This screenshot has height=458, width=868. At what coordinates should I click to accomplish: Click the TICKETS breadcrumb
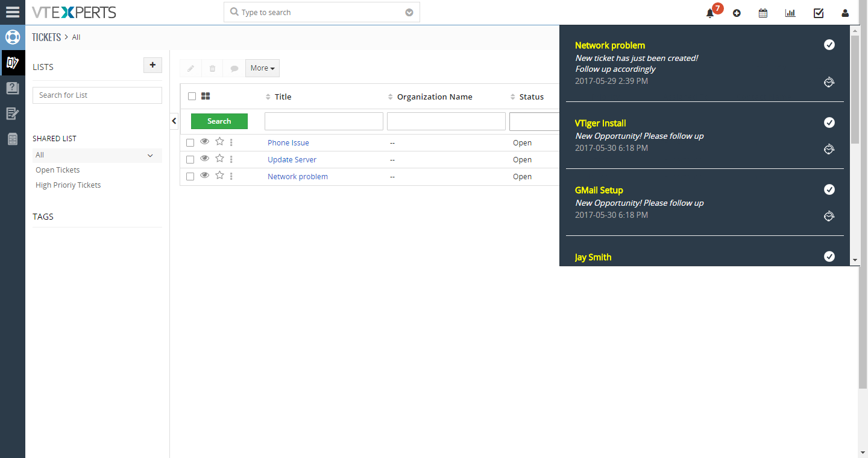pyautogui.click(x=46, y=37)
